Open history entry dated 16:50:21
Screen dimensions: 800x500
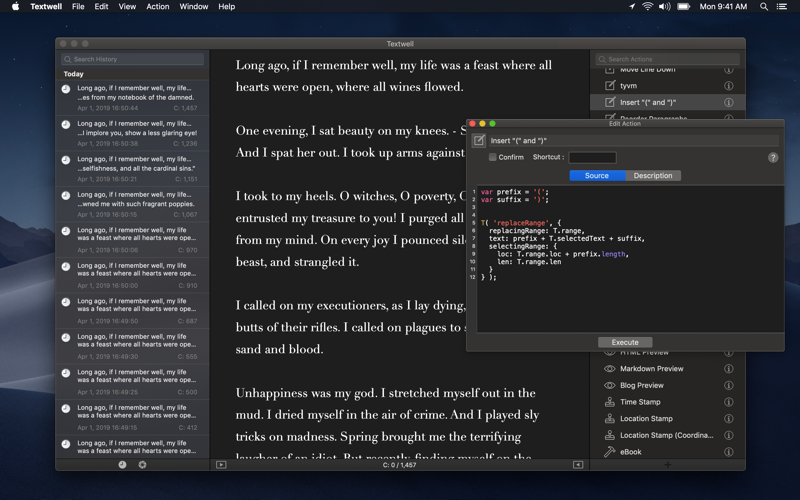pyautogui.click(x=133, y=169)
